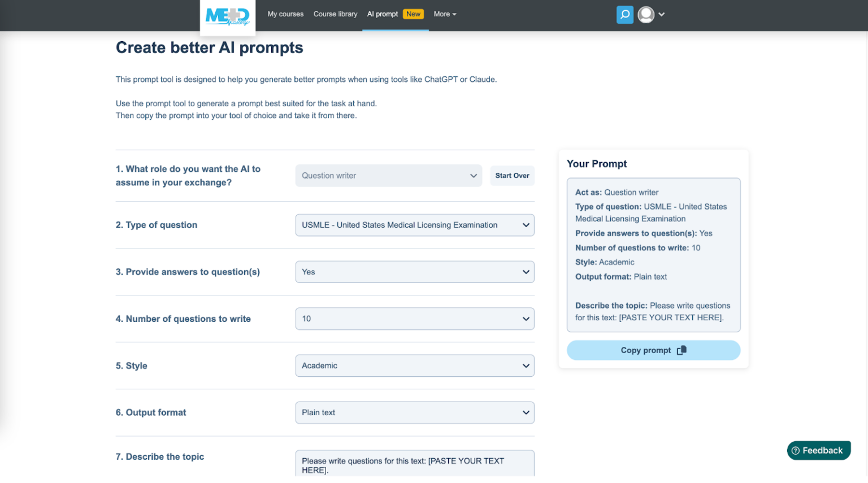Click the user profile avatar icon

[x=645, y=15]
